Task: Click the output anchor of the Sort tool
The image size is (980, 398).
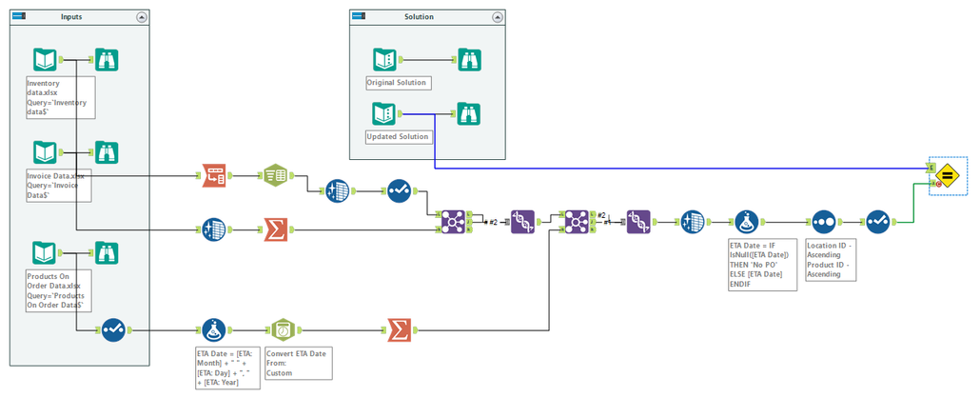Action: click(839, 222)
